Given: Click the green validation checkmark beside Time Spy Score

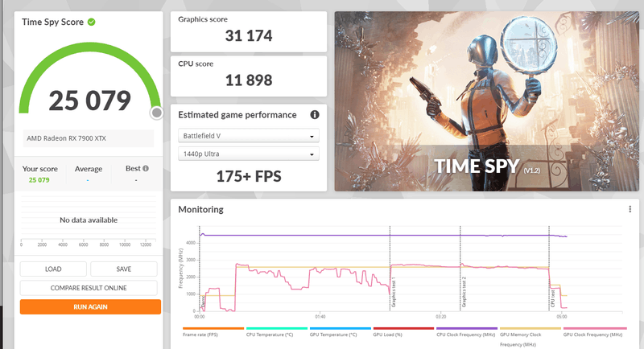Looking at the screenshot, I should point(92,22).
